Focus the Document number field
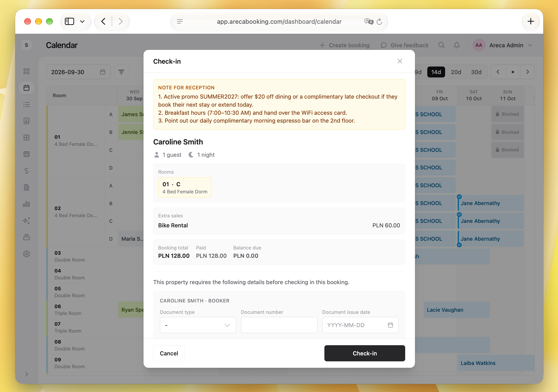The width and height of the screenshot is (558, 392). click(279, 325)
